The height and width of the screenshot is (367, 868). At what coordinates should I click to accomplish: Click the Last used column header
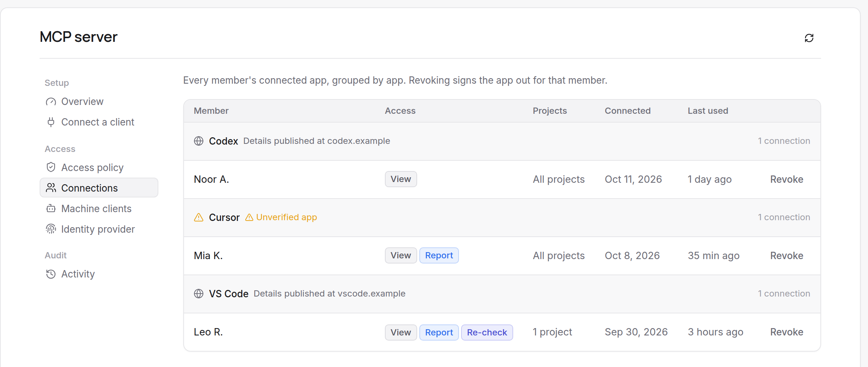click(x=708, y=111)
